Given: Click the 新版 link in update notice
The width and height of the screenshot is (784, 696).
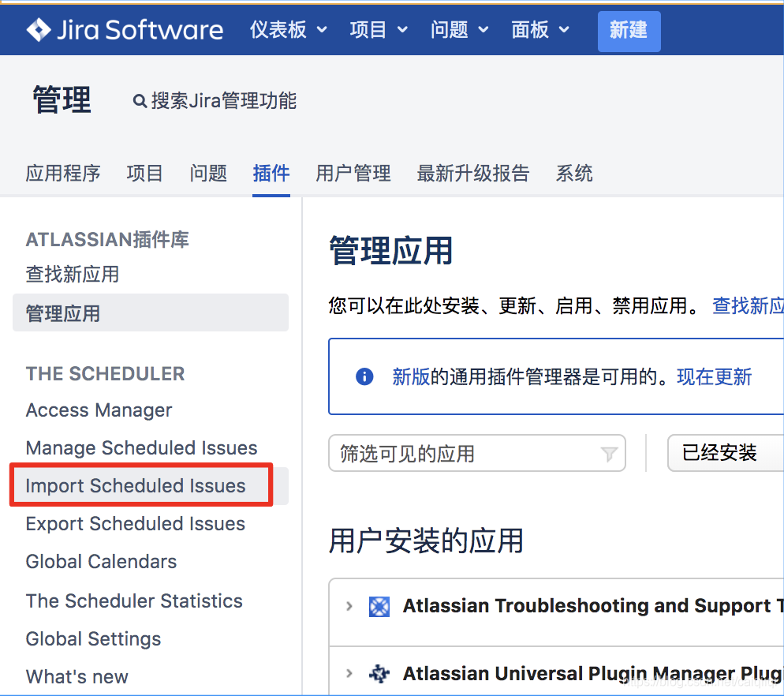Looking at the screenshot, I should pos(411,376).
